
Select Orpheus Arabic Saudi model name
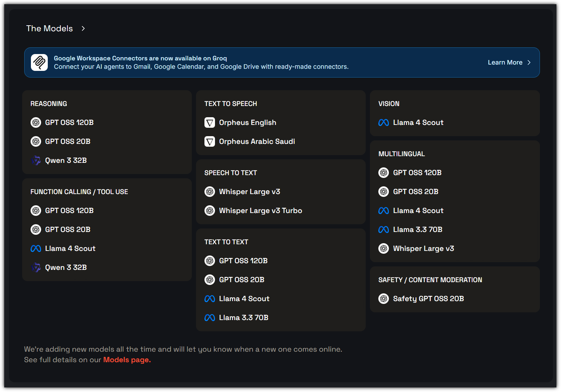point(257,141)
